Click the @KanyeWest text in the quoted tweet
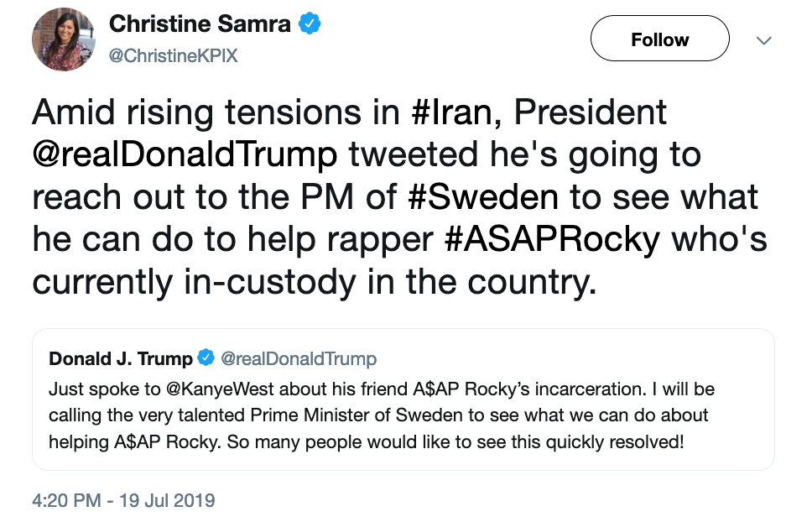 (223, 390)
